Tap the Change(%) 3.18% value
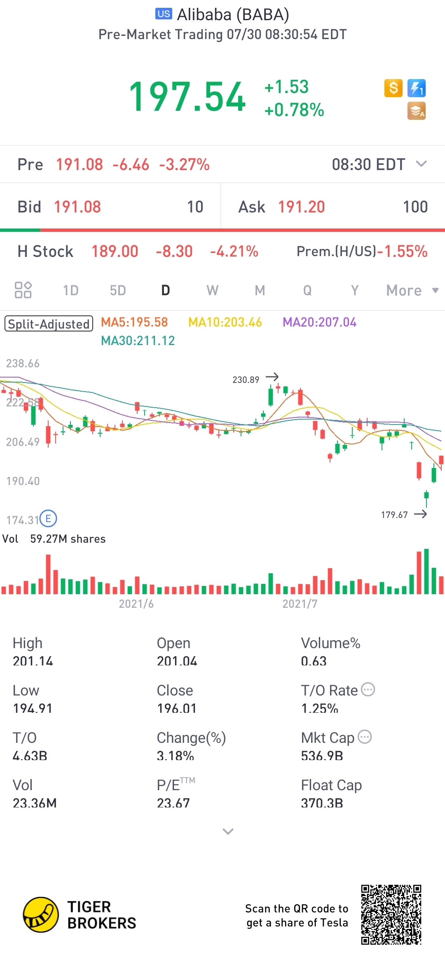Screen dimensions: 445x980 tap(175, 756)
